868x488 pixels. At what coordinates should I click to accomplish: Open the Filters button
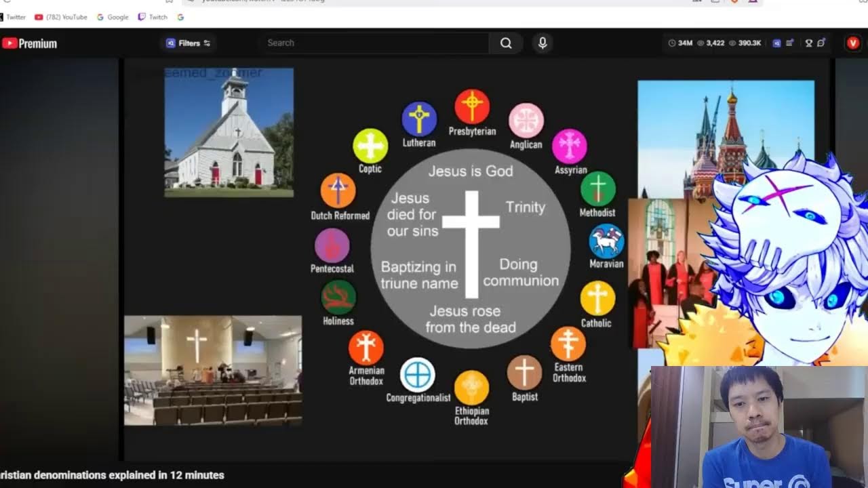[x=189, y=43]
